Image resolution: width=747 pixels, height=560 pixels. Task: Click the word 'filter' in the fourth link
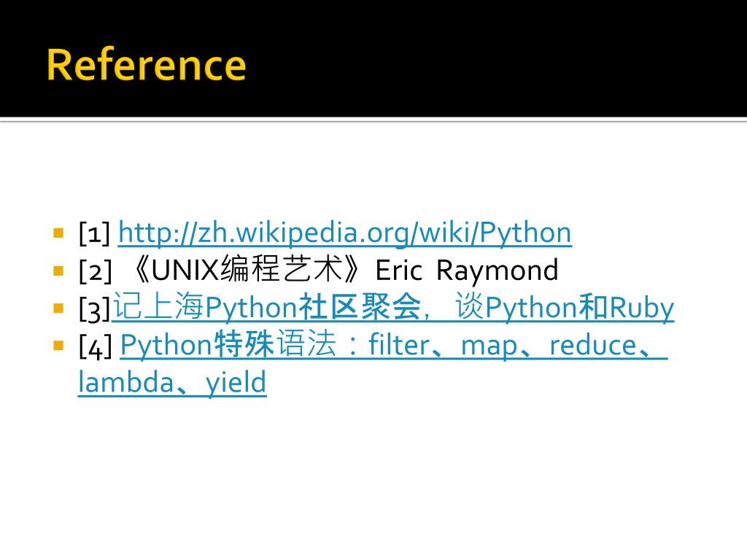coord(399,345)
